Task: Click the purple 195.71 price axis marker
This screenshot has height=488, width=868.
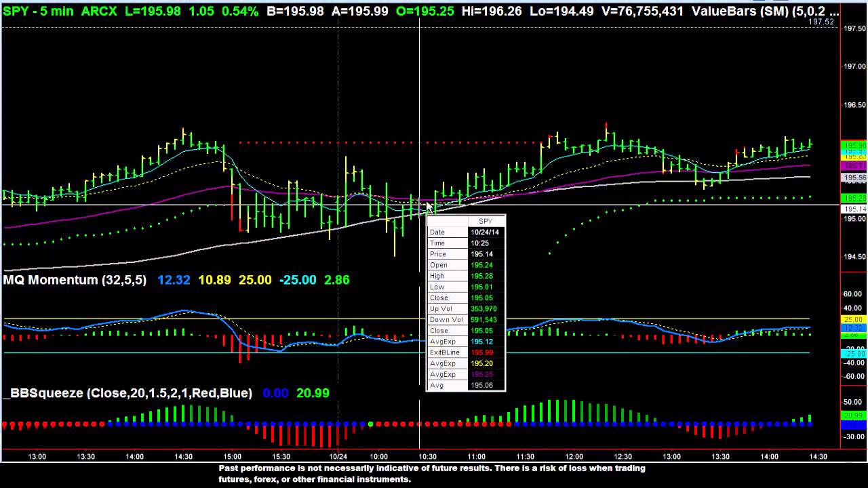Action: (854, 165)
